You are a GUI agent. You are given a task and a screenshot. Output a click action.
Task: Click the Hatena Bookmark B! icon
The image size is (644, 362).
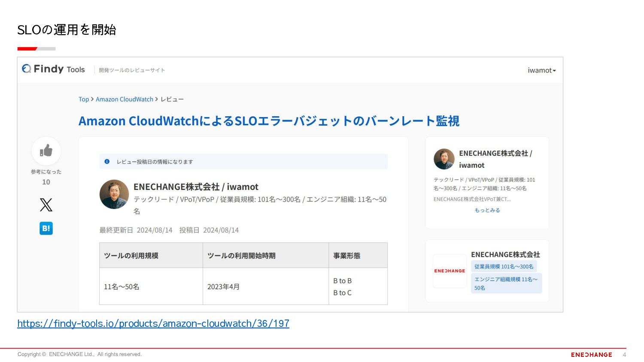point(46,228)
